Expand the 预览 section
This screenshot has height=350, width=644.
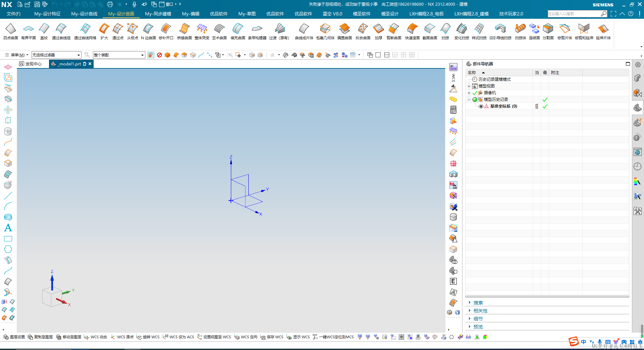(x=469, y=327)
